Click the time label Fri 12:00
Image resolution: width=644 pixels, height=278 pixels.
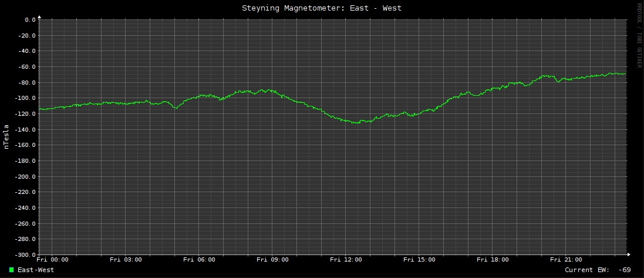click(x=346, y=260)
